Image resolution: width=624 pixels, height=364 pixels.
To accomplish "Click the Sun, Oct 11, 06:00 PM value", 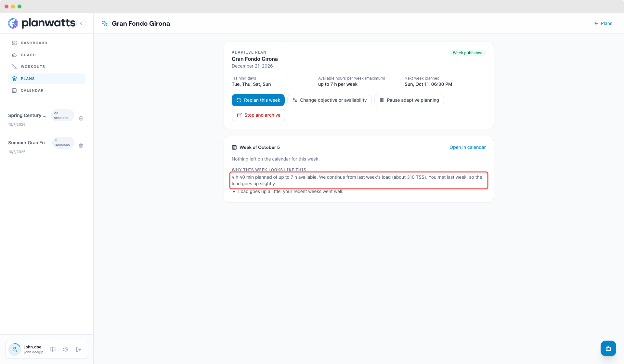I will tap(428, 84).
